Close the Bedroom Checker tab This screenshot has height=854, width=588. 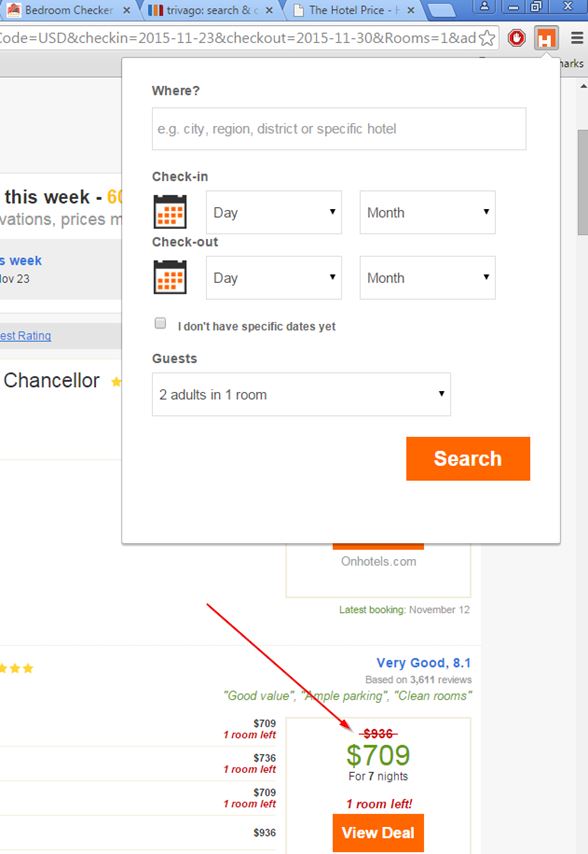coord(126,10)
